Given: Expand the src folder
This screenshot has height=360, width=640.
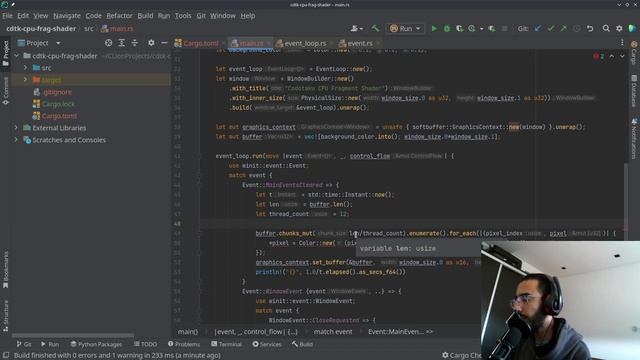Looking at the screenshot, I should [x=25, y=68].
